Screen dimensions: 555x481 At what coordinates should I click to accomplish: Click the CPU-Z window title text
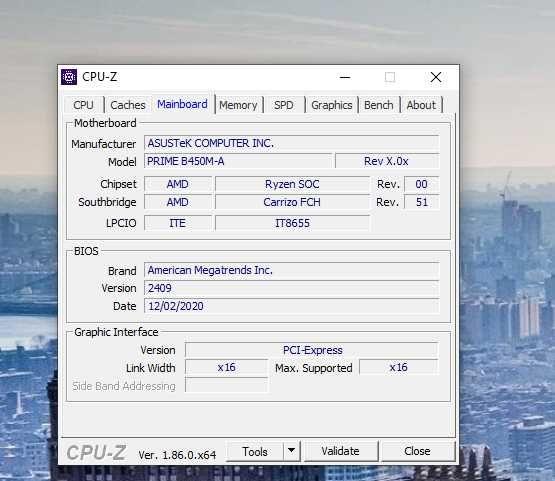99,77
